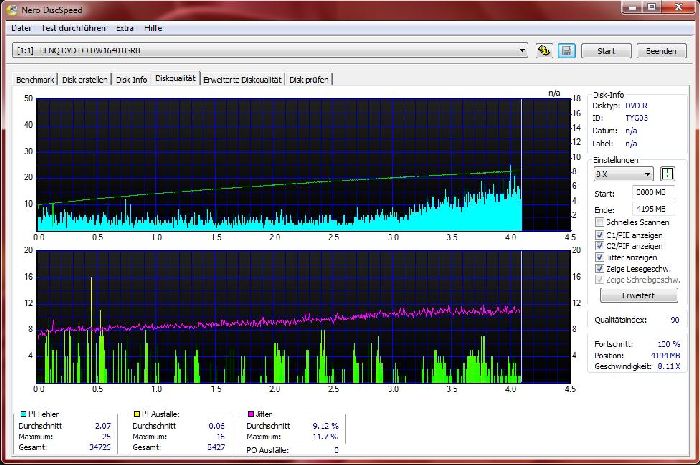Click the Erweitert button
The height and width of the screenshot is (465, 700).
click(x=638, y=295)
